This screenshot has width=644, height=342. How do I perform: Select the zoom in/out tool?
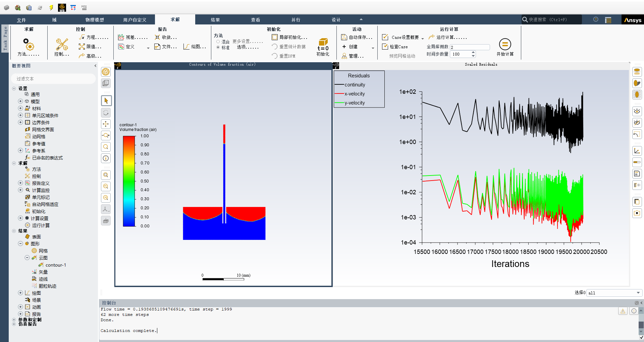[106, 135]
